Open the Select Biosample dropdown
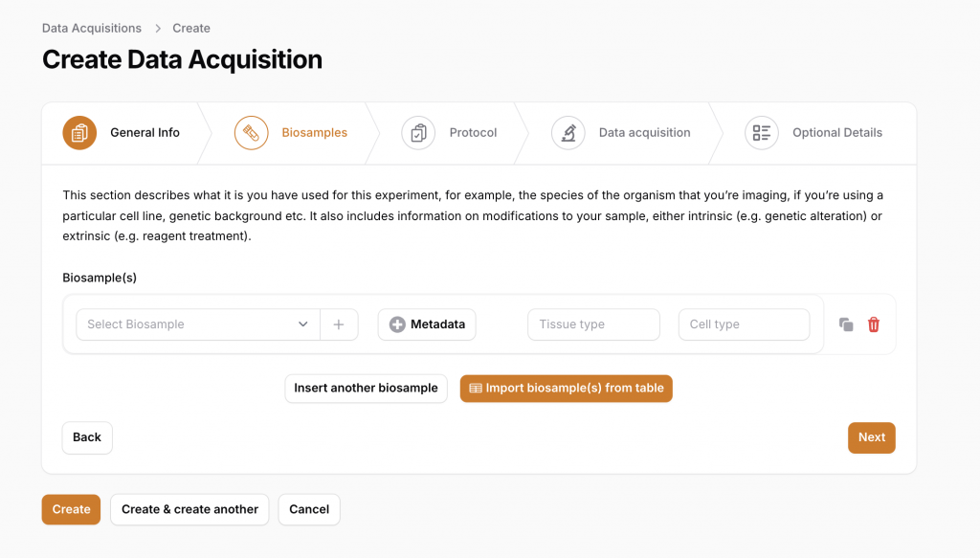Screen dimensions: 980x558 187,324
